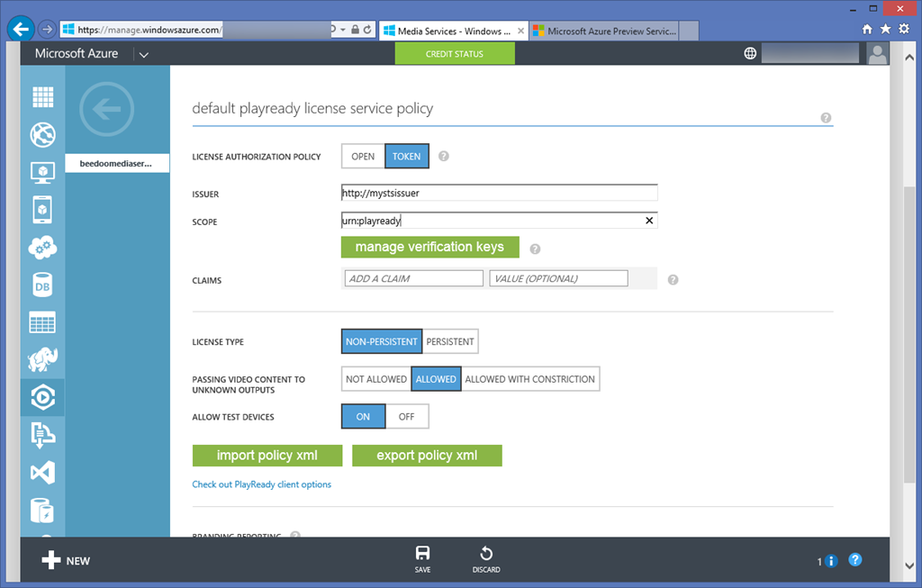Click the Microsoft Azure logo text

[77, 53]
